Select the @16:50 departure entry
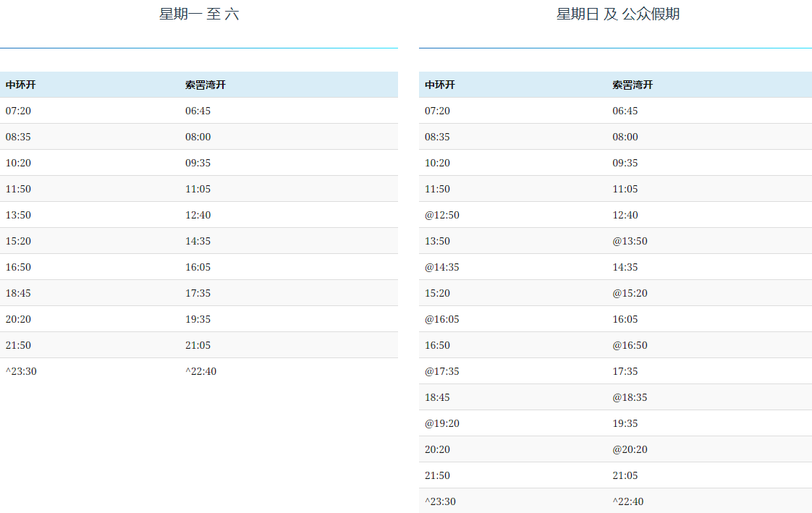Image resolution: width=812 pixels, height=513 pixels. tap(630, 345)
